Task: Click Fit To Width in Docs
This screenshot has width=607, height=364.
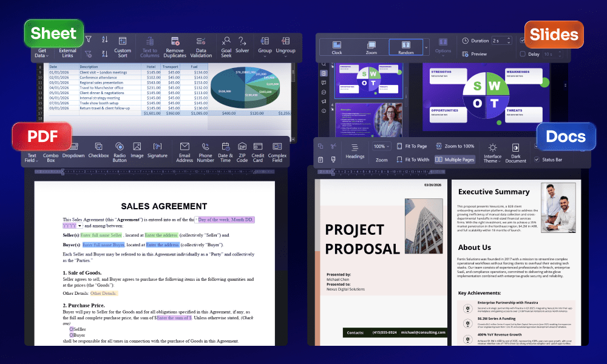Action: point(413,160)
